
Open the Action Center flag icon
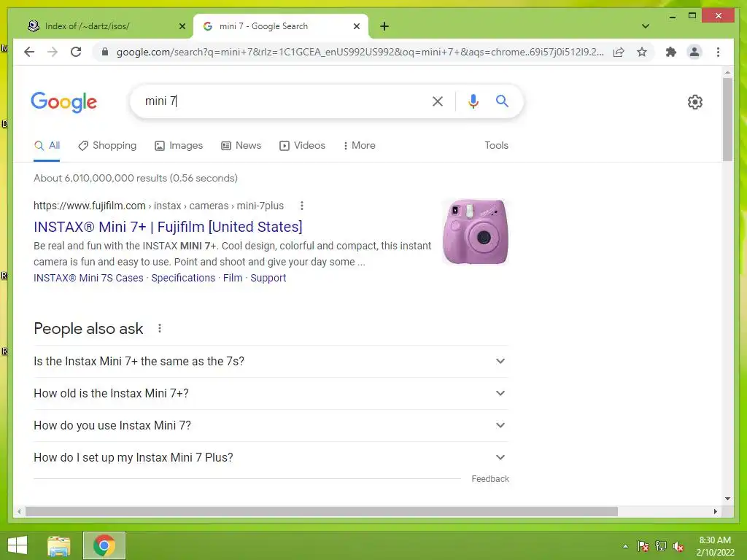[x=643, y=546]
